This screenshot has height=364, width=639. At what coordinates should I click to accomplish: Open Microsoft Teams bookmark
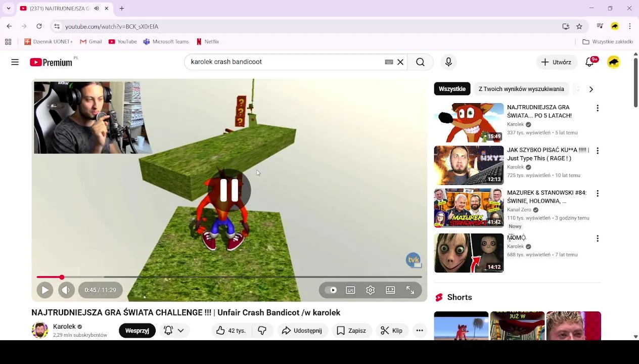click(x=166, y=41)
